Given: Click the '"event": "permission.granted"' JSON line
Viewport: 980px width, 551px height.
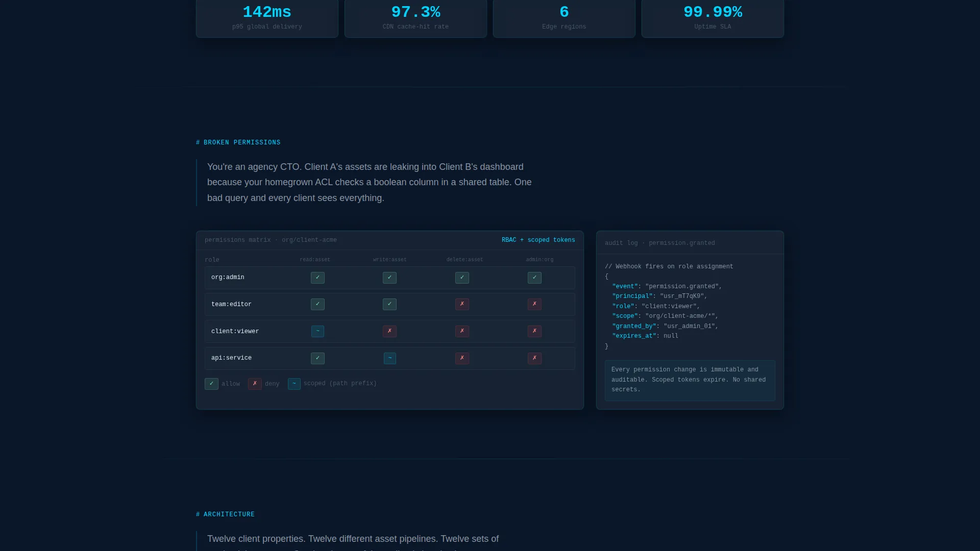Looking at the screenshot, I should click(x=667, y=287).
